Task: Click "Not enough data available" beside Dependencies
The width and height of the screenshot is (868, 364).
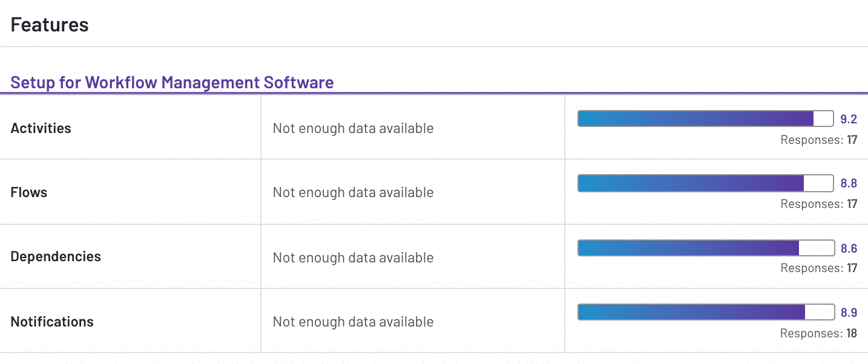Action: 353,258
